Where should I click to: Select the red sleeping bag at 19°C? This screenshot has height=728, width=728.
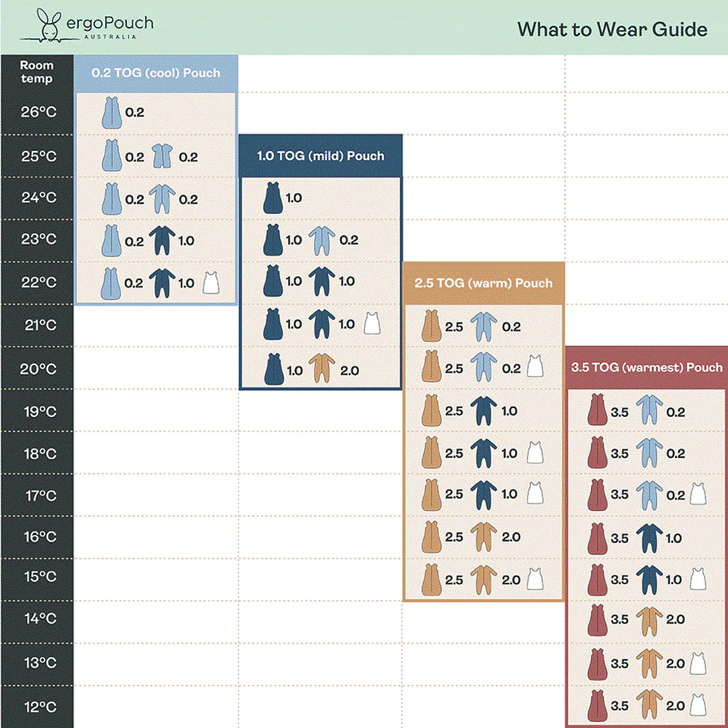point(596,411)
